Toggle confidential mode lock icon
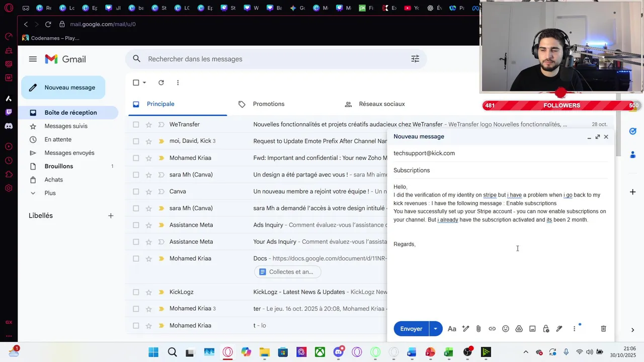This screenshot has width=644, height=362. tap(546, 329)
